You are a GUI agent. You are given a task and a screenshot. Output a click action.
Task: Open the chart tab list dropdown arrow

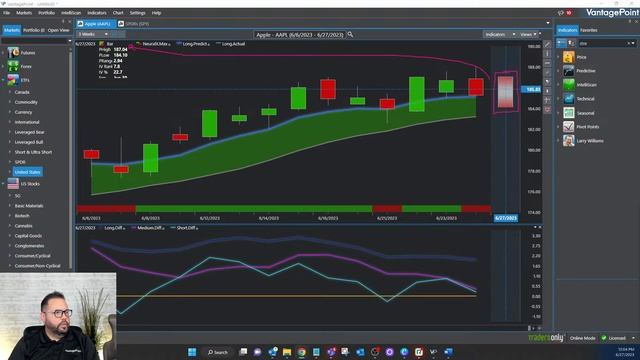pyautogui.click(x=548, y=23)
